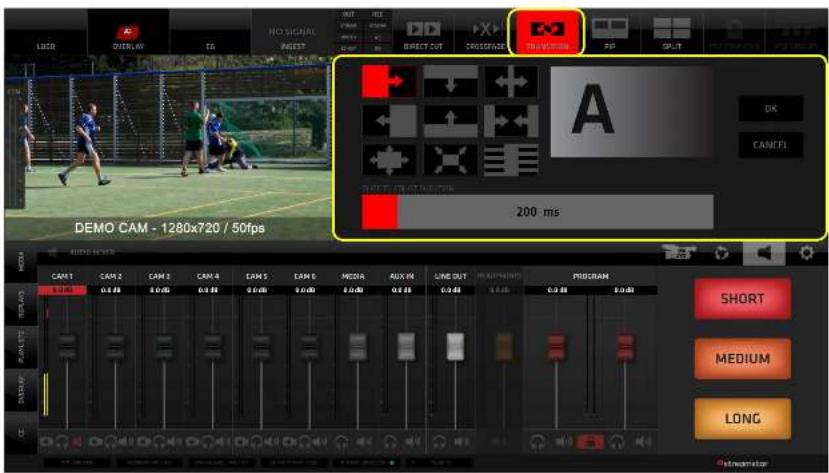Set the SHORT duration preset
Viewport: 829px width, 473px height.
pos(742,299)
